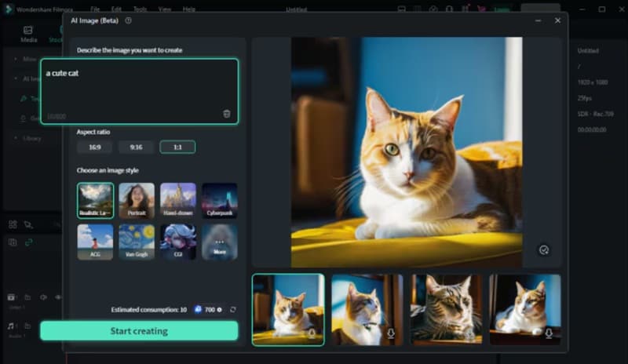Expand the Mine section in Filmora sidebar
This screenshot has width=628, height=364.
pos(16,59)
